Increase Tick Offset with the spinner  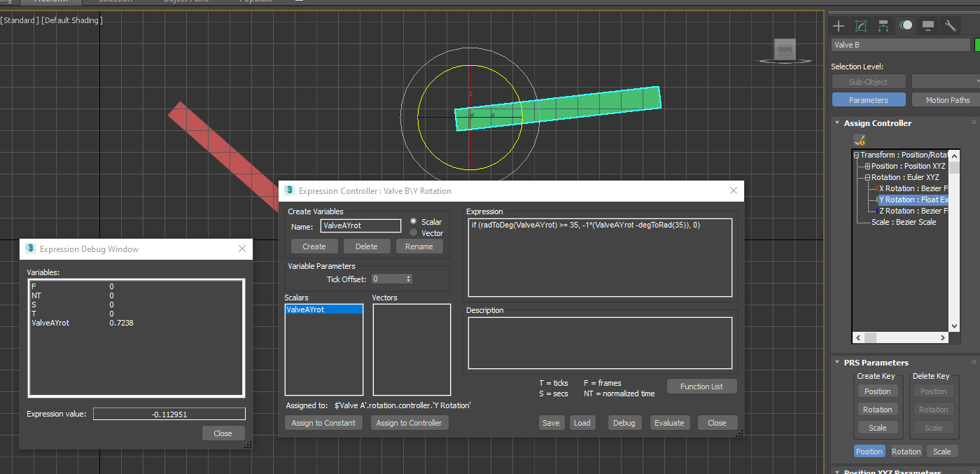409,277
